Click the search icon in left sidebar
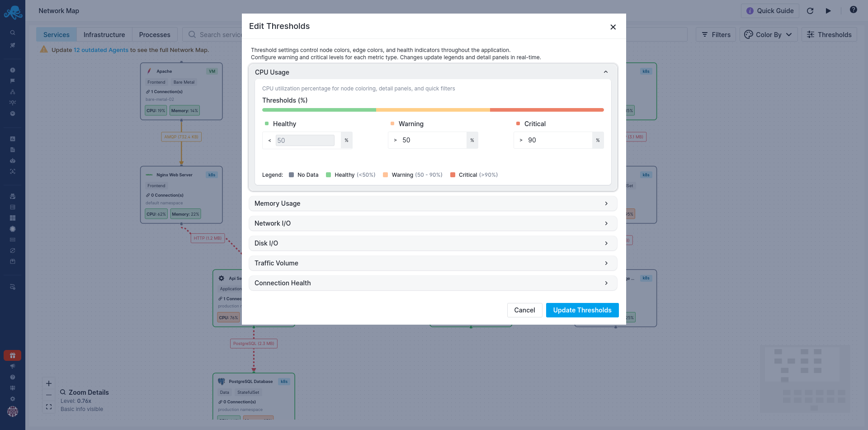 [x=13, y=33]
